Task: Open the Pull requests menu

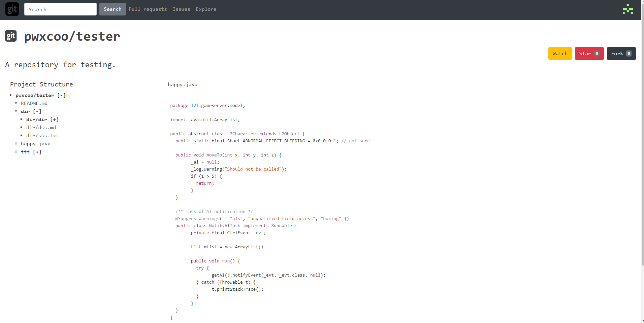Action: tap(148, 9)
